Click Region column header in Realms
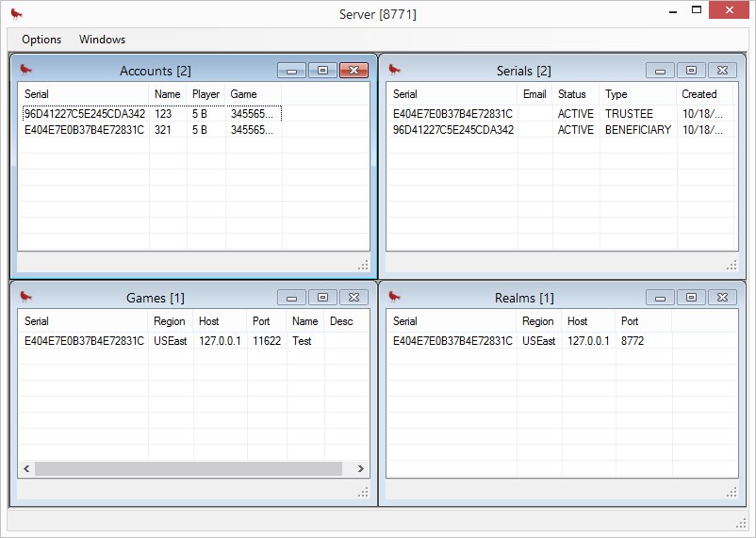756x538 pixels. (538, 321)
